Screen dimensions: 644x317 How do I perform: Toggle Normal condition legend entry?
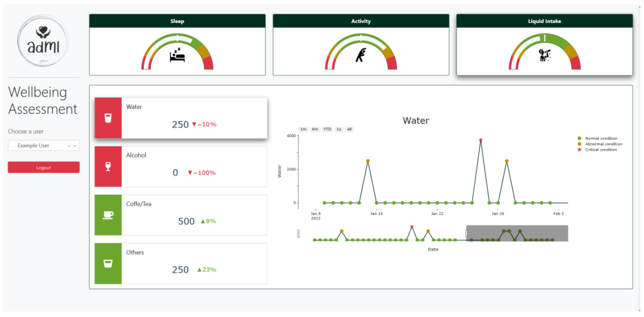[x=601, y=138]
